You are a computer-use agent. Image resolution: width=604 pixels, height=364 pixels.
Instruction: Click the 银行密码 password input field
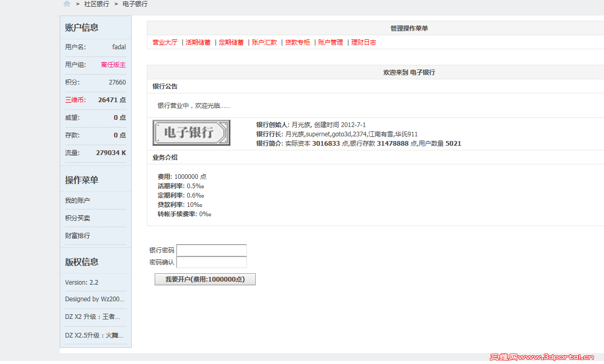point(211,250)
